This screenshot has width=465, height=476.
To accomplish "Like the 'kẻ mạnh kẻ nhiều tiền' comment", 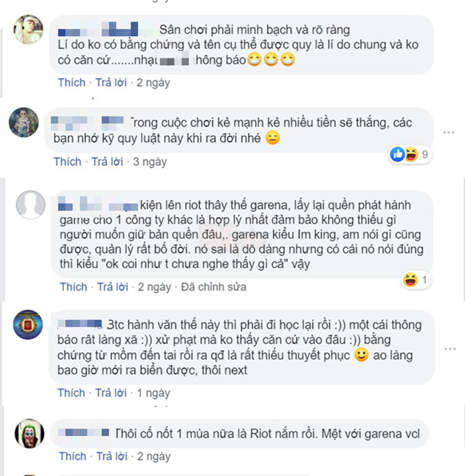I will [67, 162].
